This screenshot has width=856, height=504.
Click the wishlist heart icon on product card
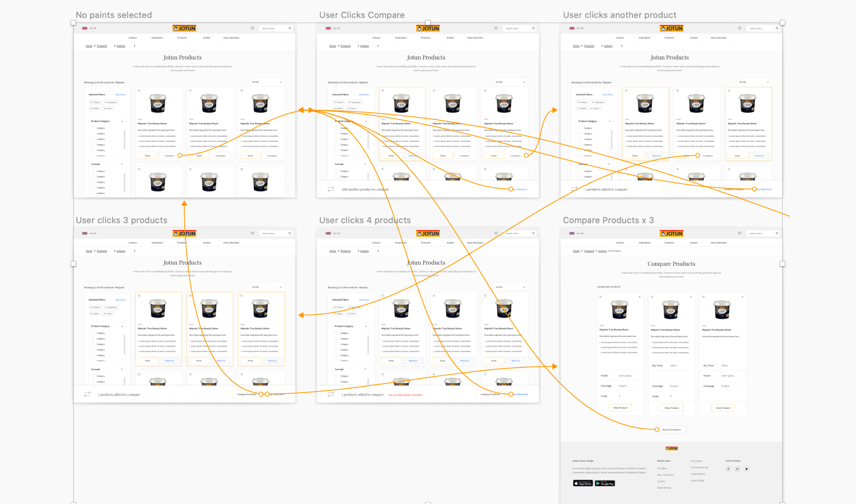coord(138,91)
